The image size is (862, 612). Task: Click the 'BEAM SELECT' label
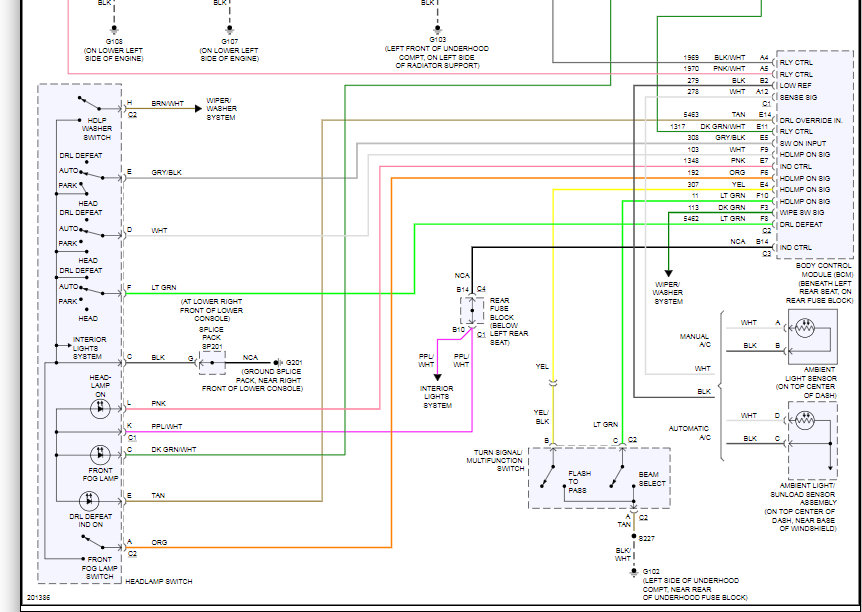point(652,479)
